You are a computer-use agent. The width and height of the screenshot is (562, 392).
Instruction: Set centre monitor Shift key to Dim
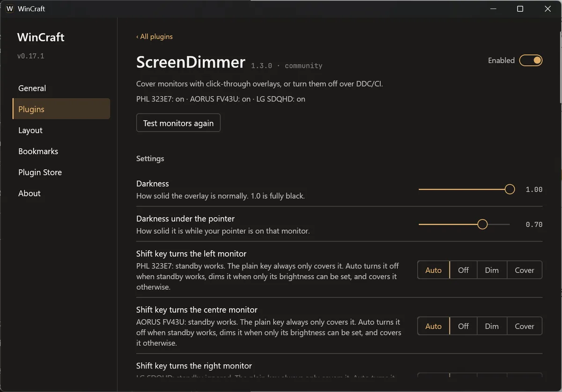492,326
